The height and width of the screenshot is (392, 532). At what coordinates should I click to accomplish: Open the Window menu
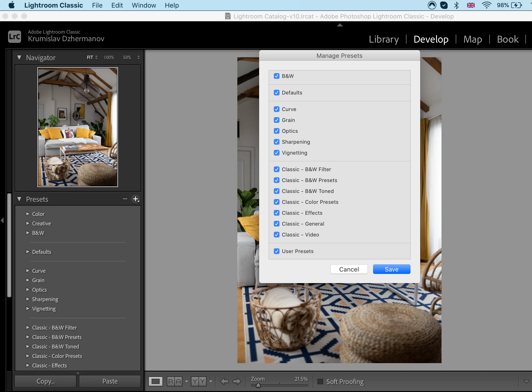click(x=144, y=5)
